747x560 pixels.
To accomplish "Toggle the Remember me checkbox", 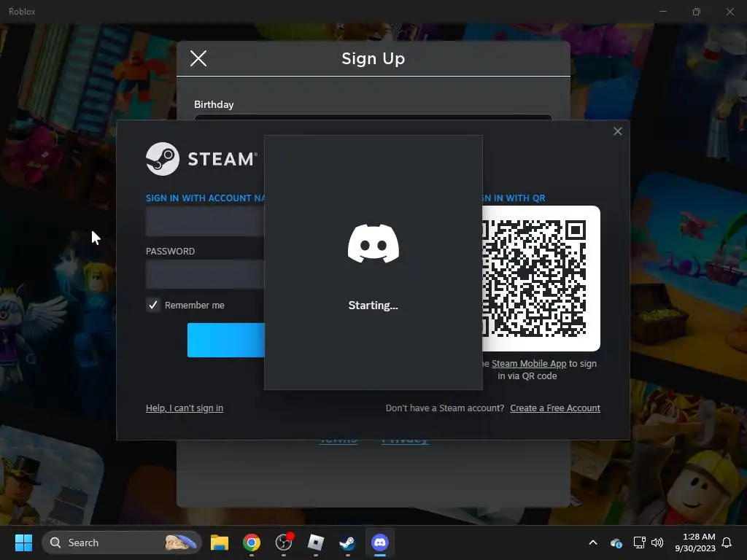I will click(x=153, y=306).
